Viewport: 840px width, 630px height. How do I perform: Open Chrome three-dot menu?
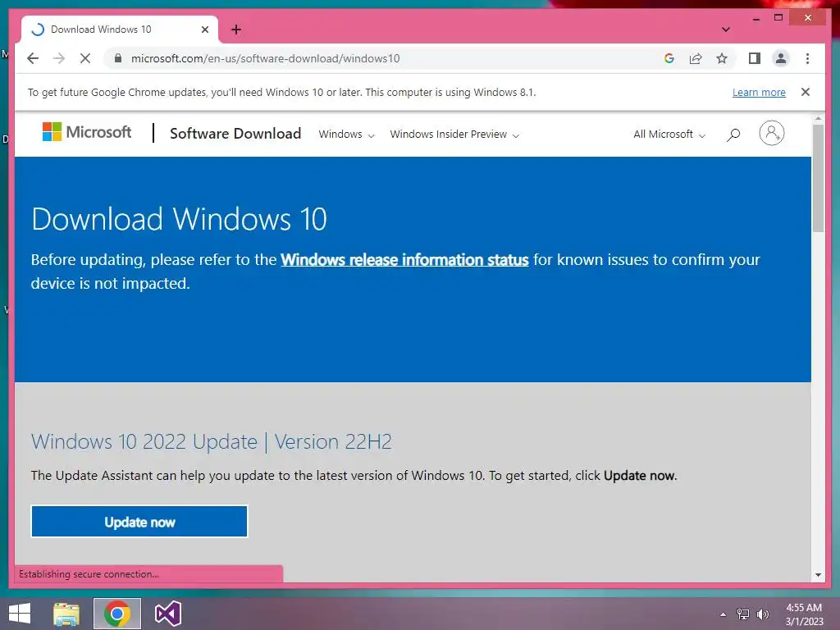point(807,58)
